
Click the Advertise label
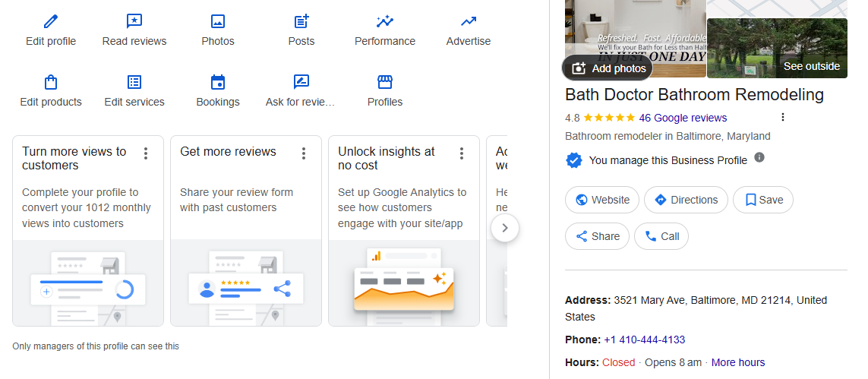[469, 42]
